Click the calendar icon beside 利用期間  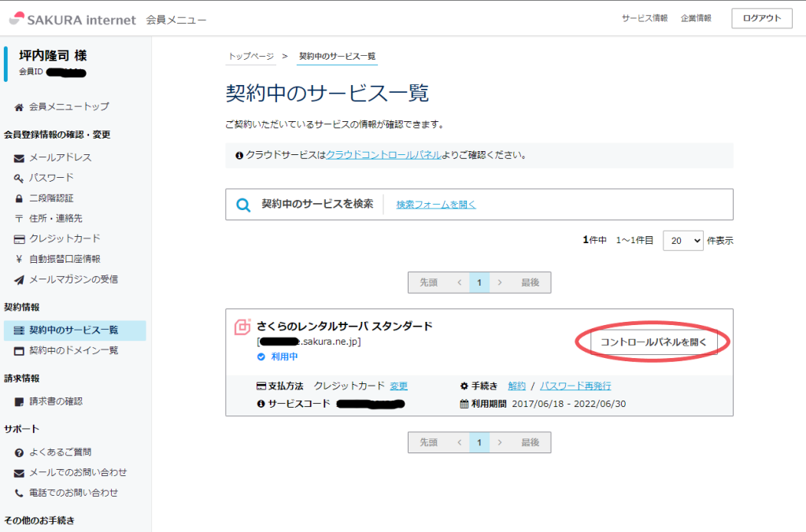point(464,404)
